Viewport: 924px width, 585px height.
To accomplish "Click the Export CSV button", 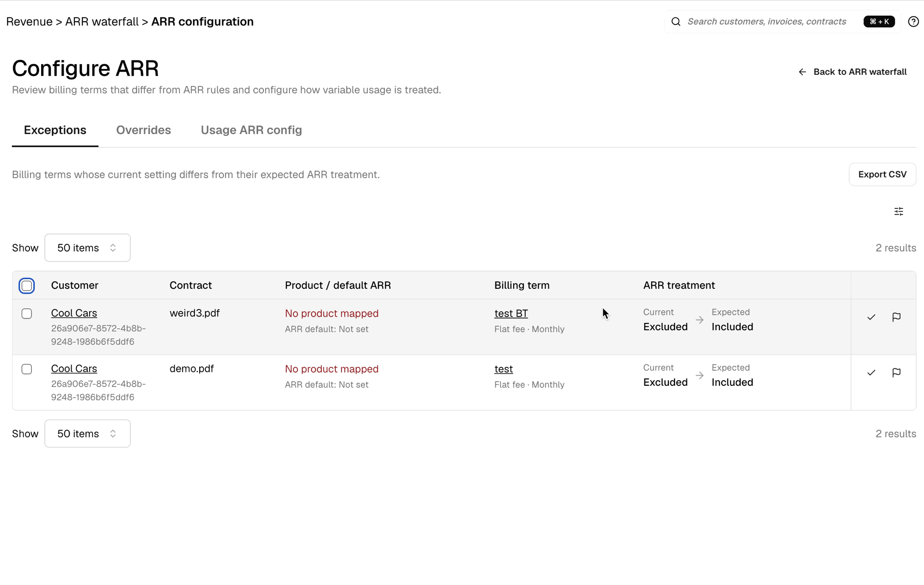I will [x=882, y=174].
